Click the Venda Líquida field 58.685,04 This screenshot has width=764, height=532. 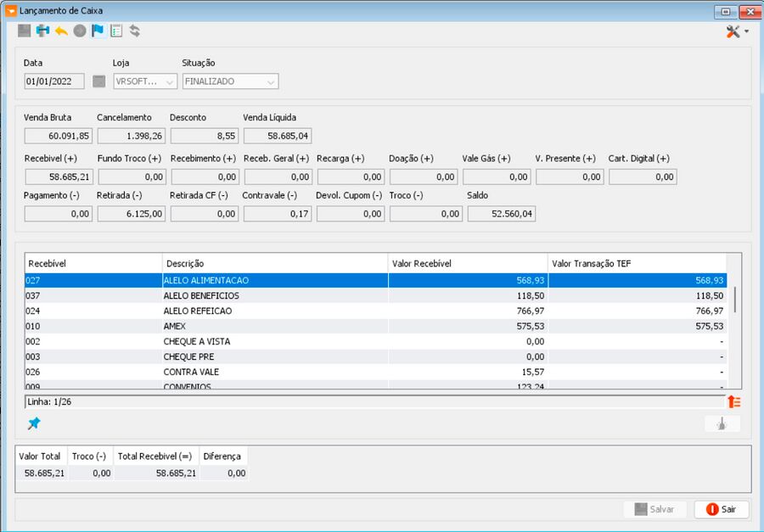278,136
